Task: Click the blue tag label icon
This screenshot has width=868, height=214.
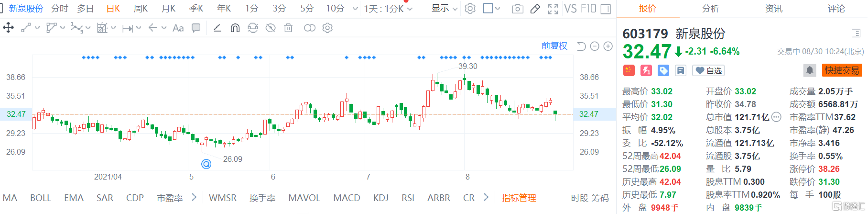Action: pos(663,70)
